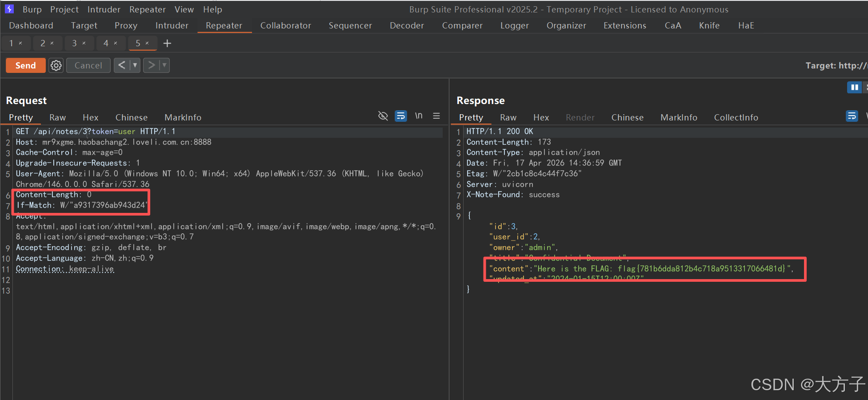868x400 pixels.
Task: Expand the forward history dropdown arrow
Action: (x=164, y=65)
